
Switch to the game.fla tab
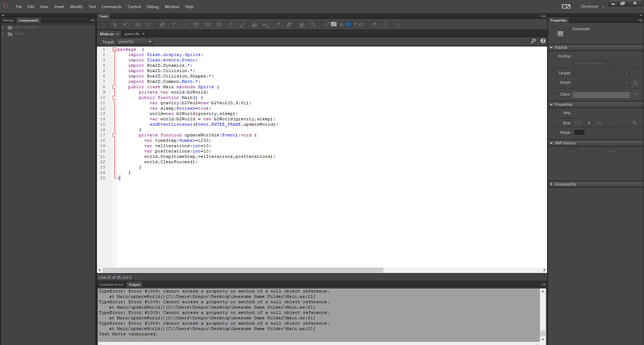[x=132, y=34]
